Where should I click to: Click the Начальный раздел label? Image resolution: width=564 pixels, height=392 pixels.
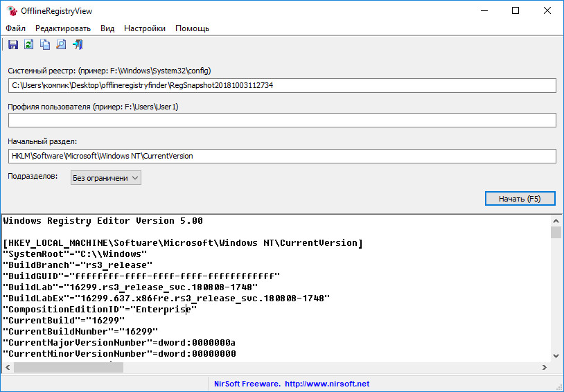(42, 142)
